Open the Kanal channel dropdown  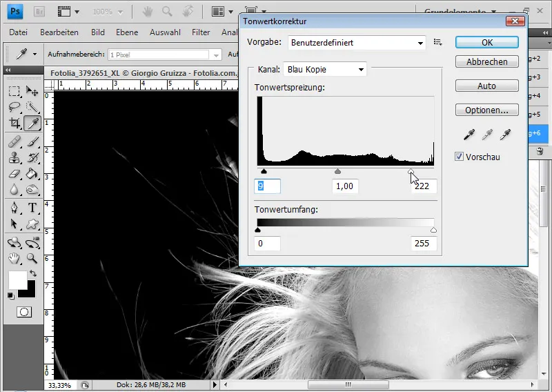coord(325,70)
